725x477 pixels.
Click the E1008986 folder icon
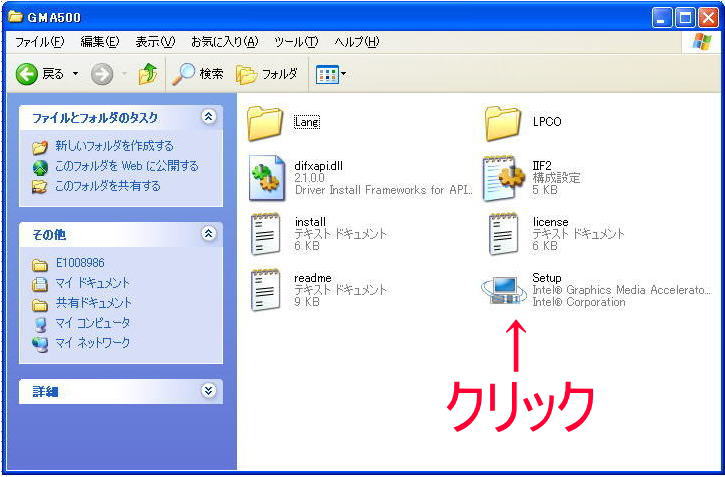(x=40, y=265)
